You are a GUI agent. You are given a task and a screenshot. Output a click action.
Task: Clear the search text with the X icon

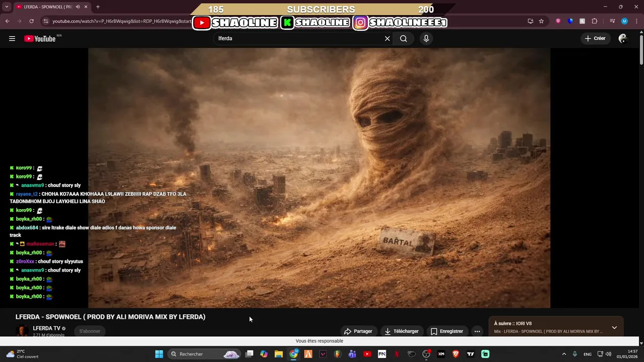click(387, 38)
